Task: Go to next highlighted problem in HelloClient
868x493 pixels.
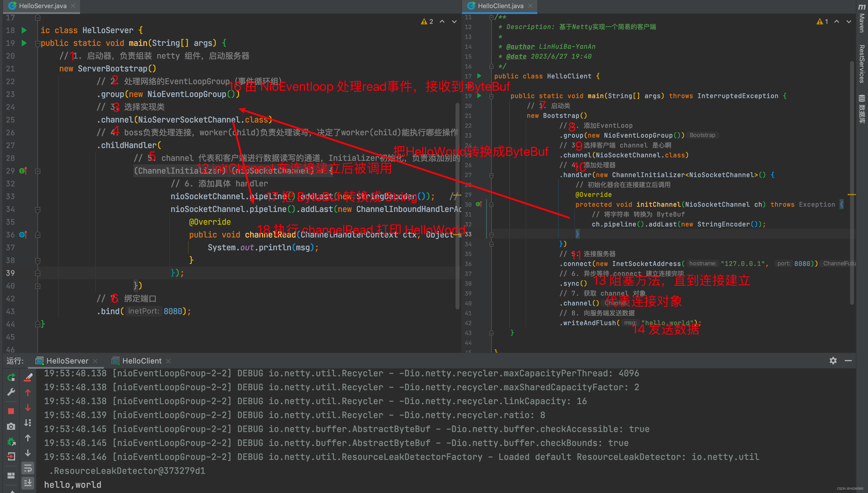Action: 849,22
